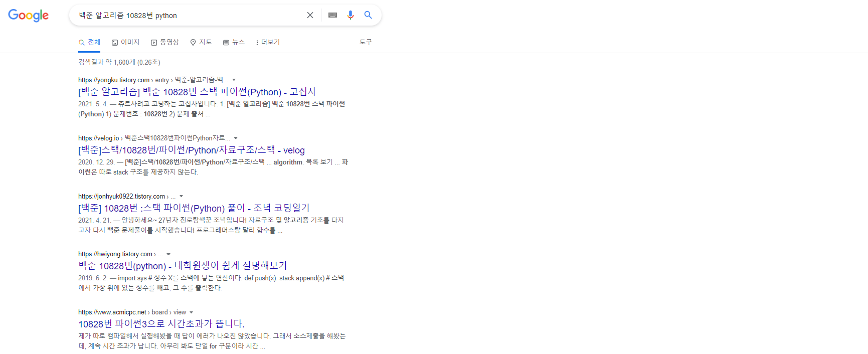Click the https://yongku.tistory.com URL text
This screenshot has width=868, height=354.
point(114,80)
